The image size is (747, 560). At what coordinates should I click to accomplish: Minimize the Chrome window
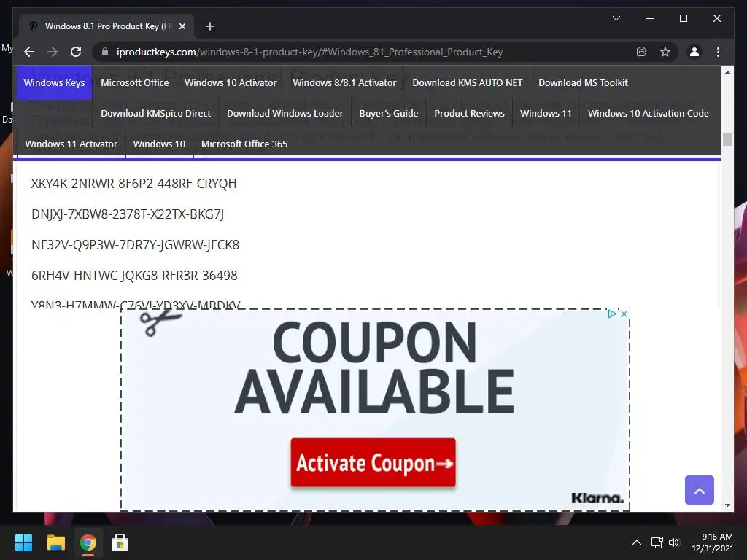click(x=650, y=18)
